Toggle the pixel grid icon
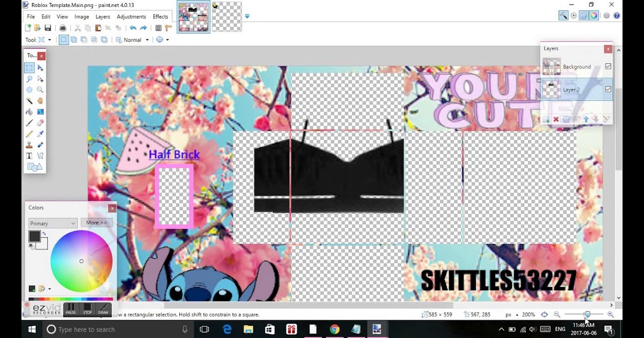 click(158, 28)
